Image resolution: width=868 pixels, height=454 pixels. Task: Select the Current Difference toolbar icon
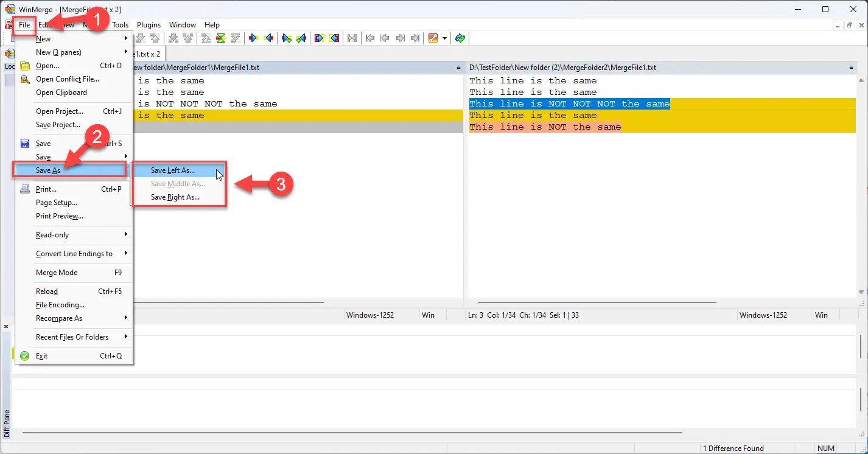click(221, 38)
